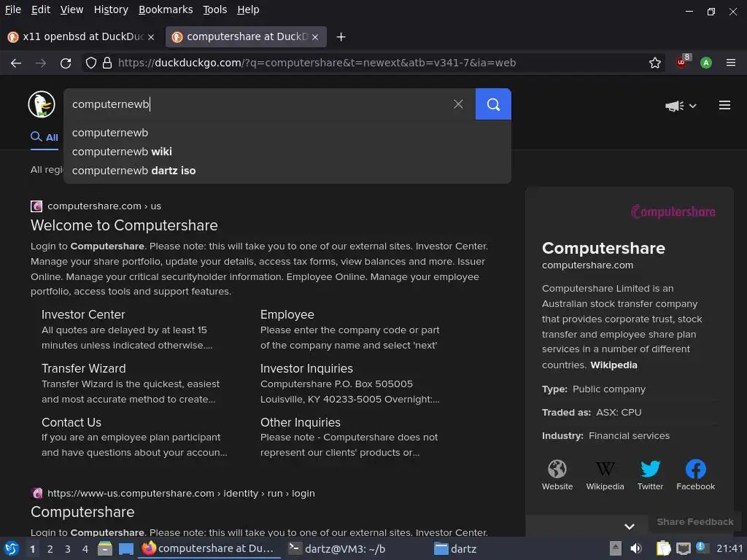Open the uBlock Origin extension icon
Screen dimensions: 747x560
pyautogui.click(x=682, y=62)
